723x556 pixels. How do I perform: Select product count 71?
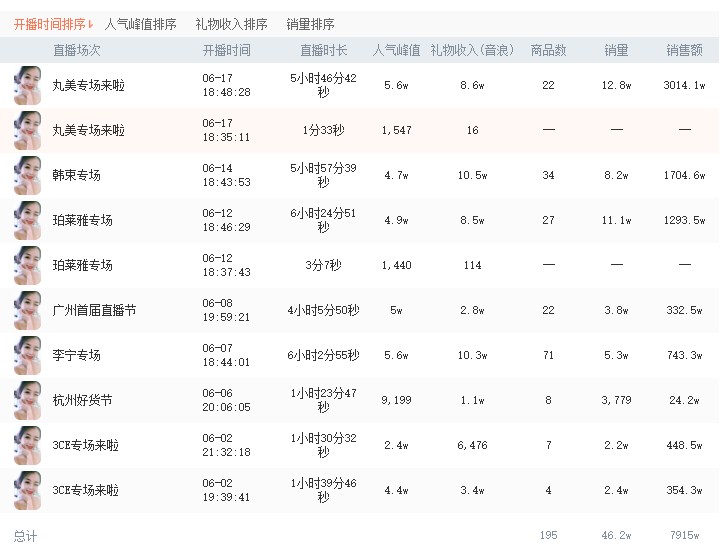click(548, 355)
